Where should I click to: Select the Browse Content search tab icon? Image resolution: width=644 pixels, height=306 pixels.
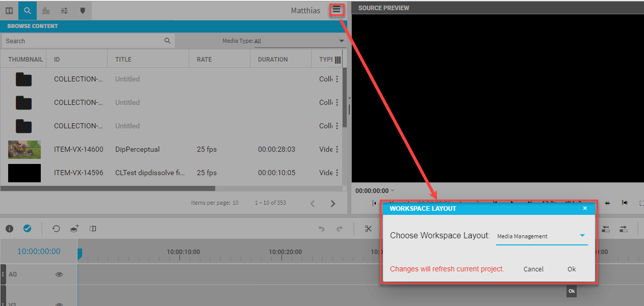tap(28, 10)
